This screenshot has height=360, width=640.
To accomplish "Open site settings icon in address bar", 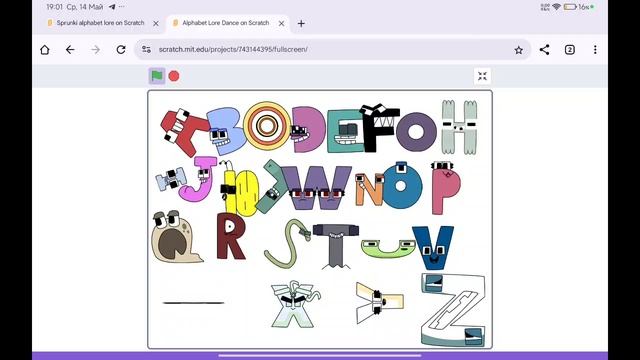I will (147, 49).
